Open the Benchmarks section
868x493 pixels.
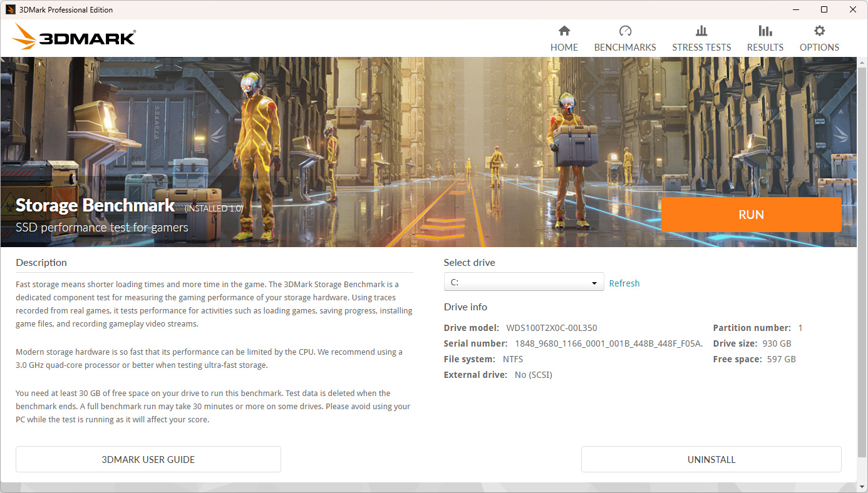click(x=625, y=39)
